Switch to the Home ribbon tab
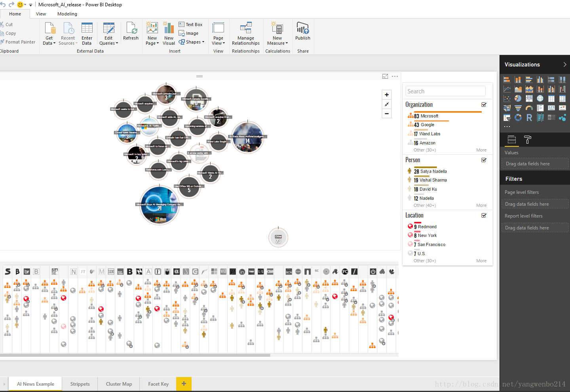This screenshot has width=570, height=392. [15, 14]
